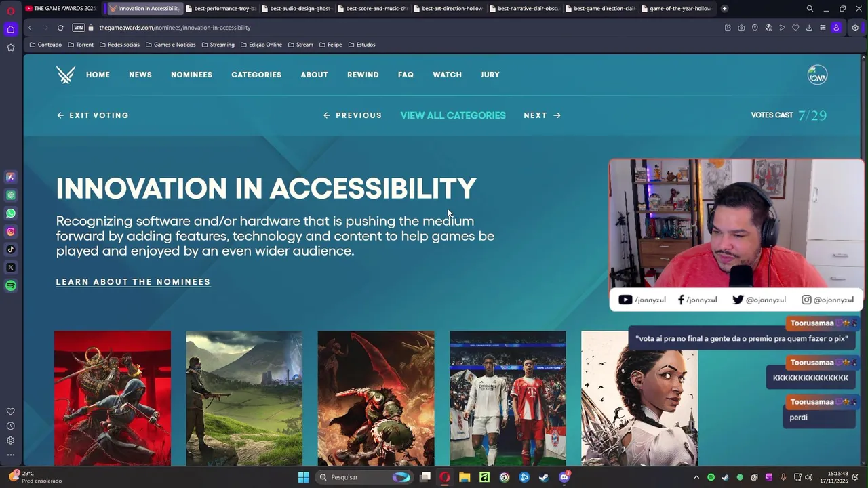This screenshot has width=868, height=488.
Task: Open the purple profile account icon
Action: [x=836, y=28]
